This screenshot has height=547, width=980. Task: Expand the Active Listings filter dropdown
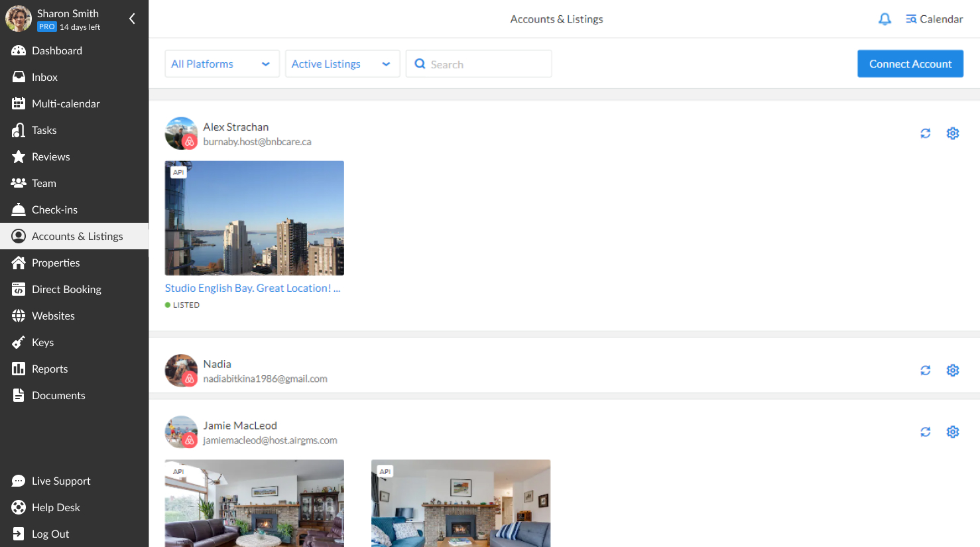pos(342,64)
